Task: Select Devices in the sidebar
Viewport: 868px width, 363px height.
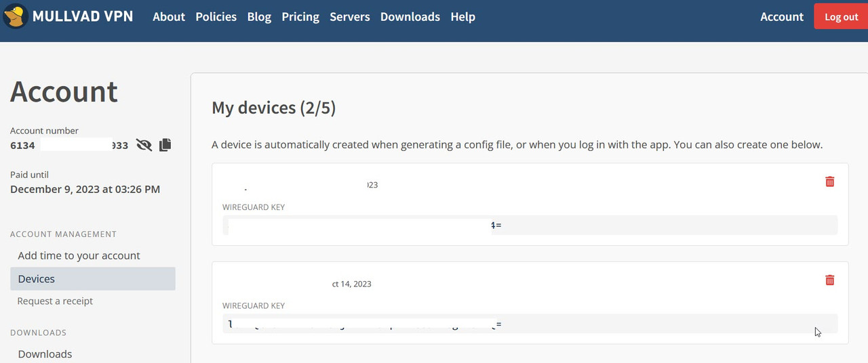Action: (93, 279)
